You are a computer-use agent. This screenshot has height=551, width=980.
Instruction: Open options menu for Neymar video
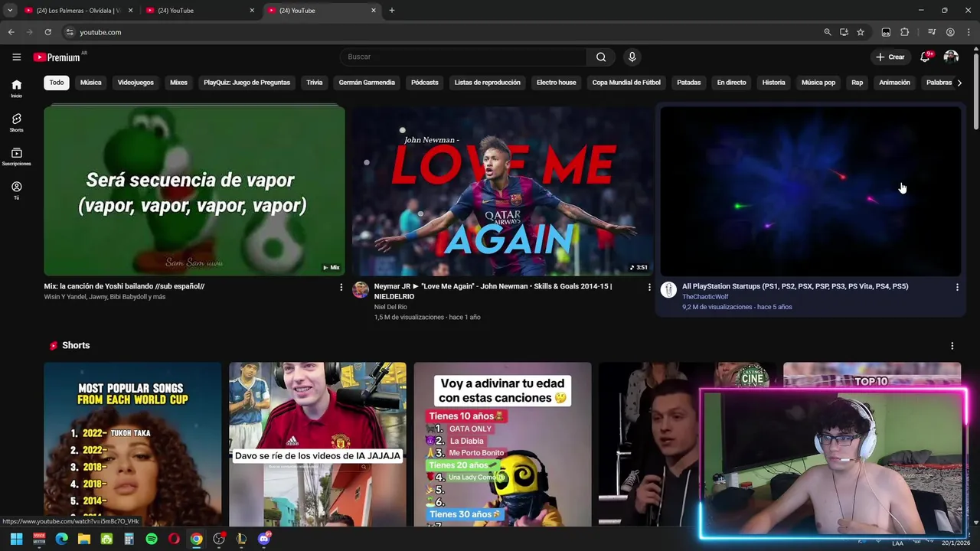click(649, 287)
